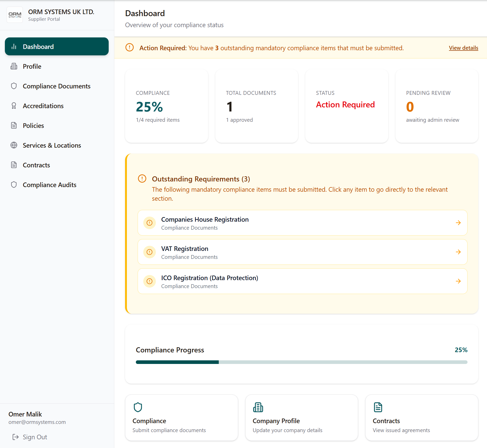Click the Companies House Registration alert icon

[x=149, y=223]
